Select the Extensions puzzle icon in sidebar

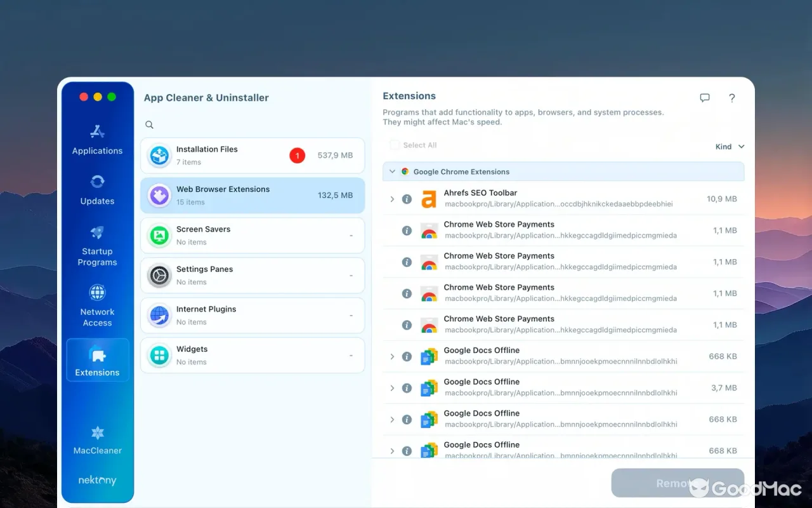97,354
